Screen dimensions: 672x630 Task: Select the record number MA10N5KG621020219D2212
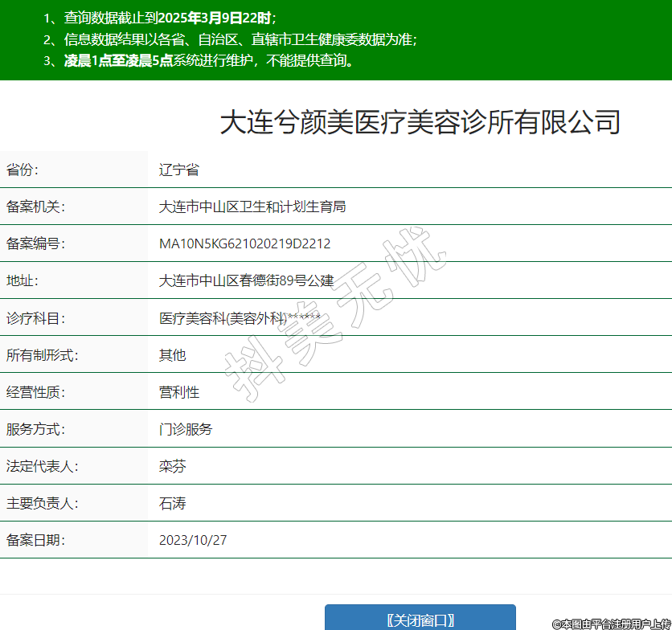point(244,243)
